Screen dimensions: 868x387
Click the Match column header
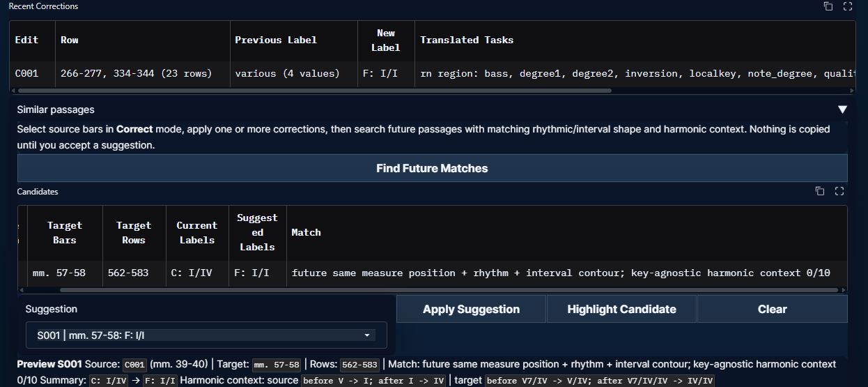pyautogui.click(x=567, y=232)
